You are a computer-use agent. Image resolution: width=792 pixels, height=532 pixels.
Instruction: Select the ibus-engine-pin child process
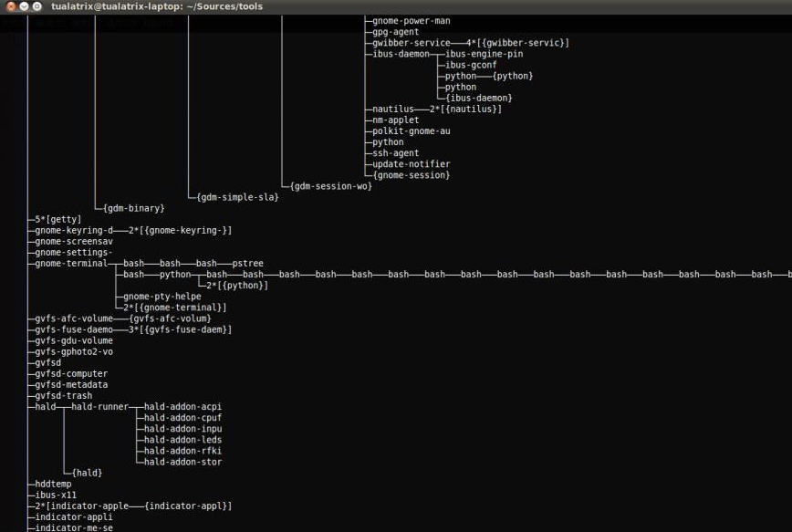coord(484,54)
